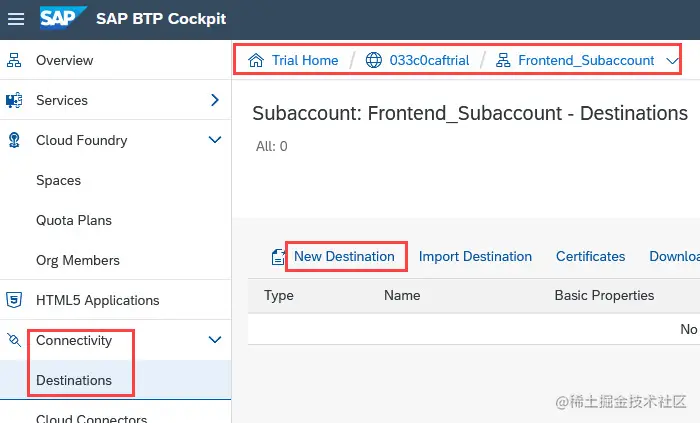Go to 033c0caftrial breadcrumb link
Image resolution: width=700 pixels, height=423 pixels.
(429, 60)
